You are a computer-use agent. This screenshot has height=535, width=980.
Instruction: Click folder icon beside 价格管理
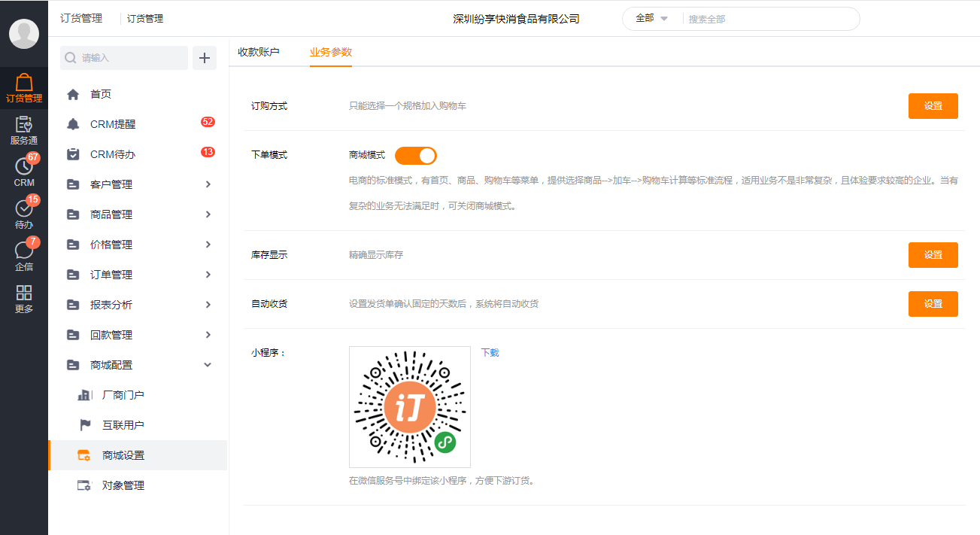click(x=73, y=245)
